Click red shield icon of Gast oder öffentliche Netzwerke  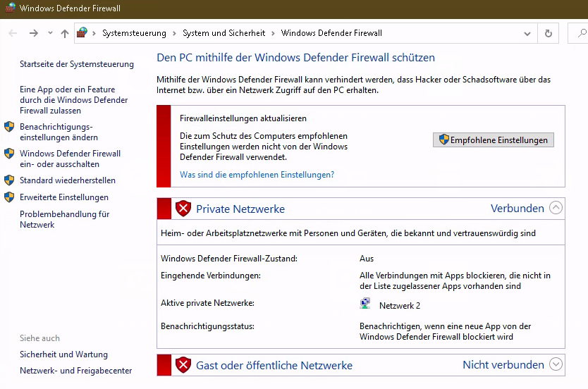pos(183,365)
